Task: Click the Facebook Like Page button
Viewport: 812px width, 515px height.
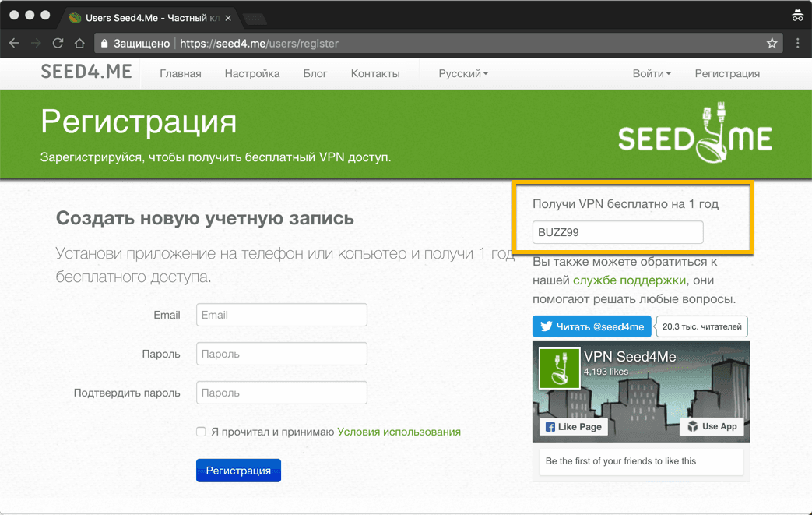Action: (574, 426)
